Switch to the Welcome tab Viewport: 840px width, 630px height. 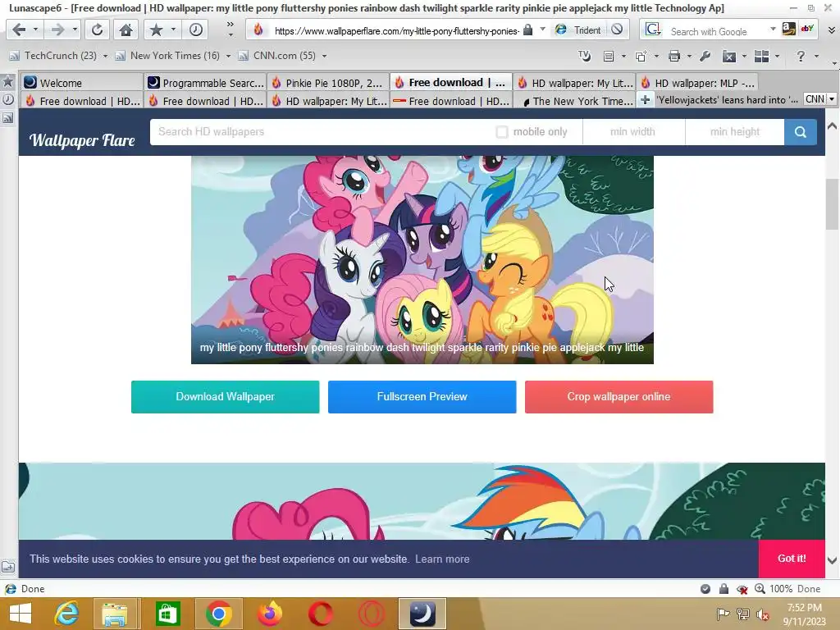point(82,83)
